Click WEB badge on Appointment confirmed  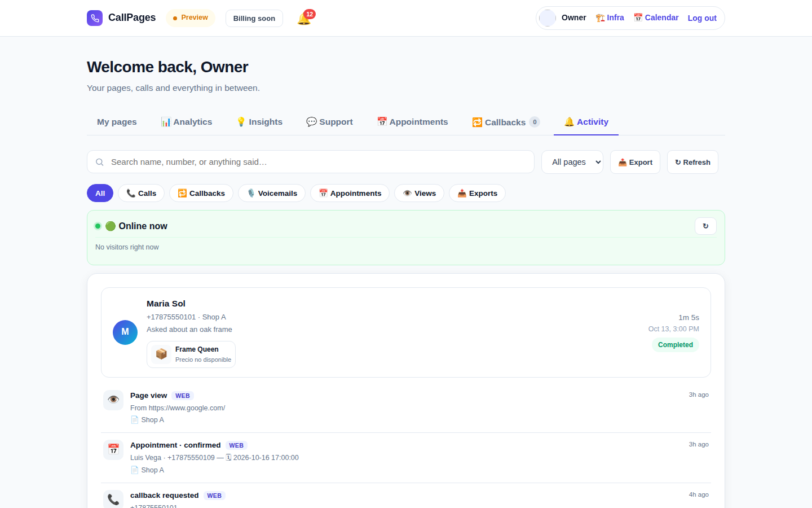click(x=236, y=445)
